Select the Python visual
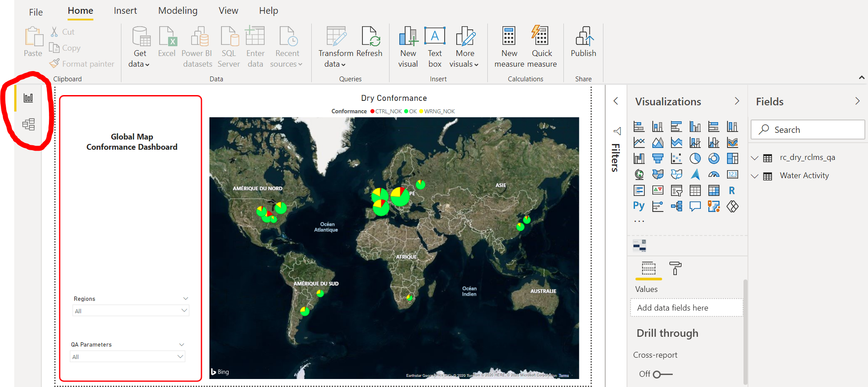Image resolution: width=868 pixels, height=387 pixels. click(639, 206)
